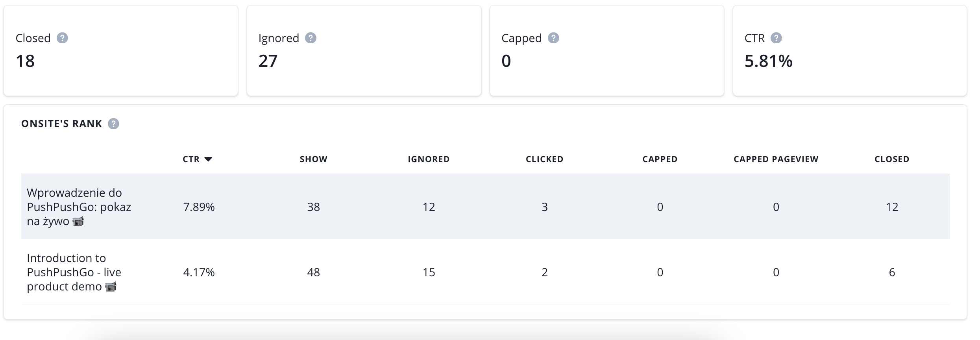980x340 pixels.
Task: Click the 7.89% CTR cell
Action: [x=199, y=207]
